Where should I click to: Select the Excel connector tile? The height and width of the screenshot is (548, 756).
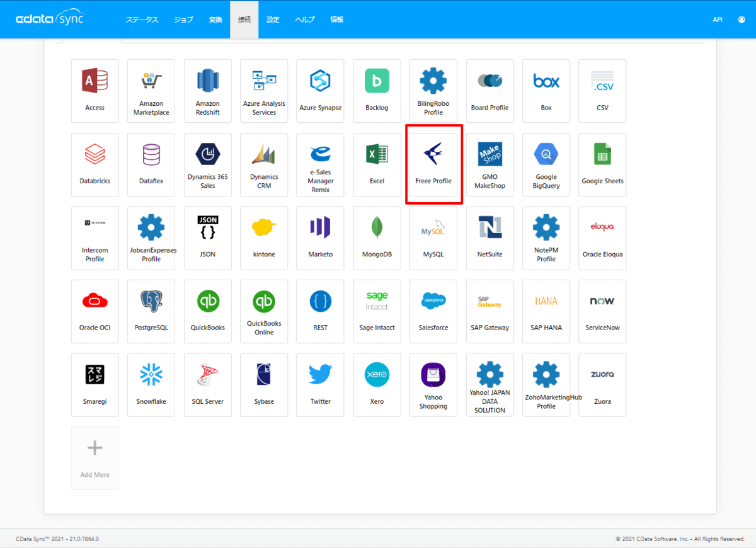pos(377,164)
